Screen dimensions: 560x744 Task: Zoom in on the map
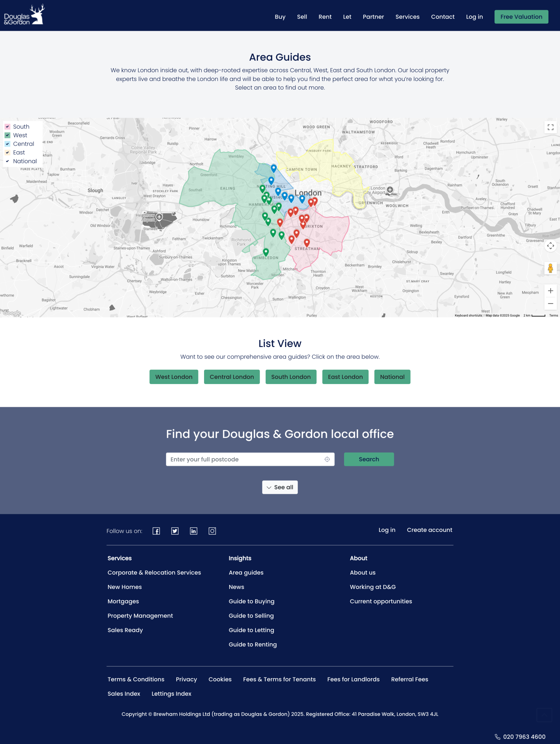550,291
